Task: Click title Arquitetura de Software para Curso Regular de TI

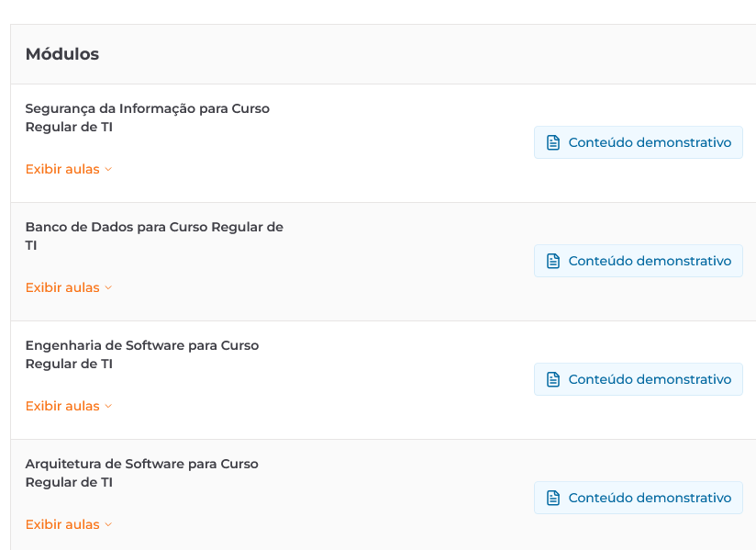Action: pos(141,473)
